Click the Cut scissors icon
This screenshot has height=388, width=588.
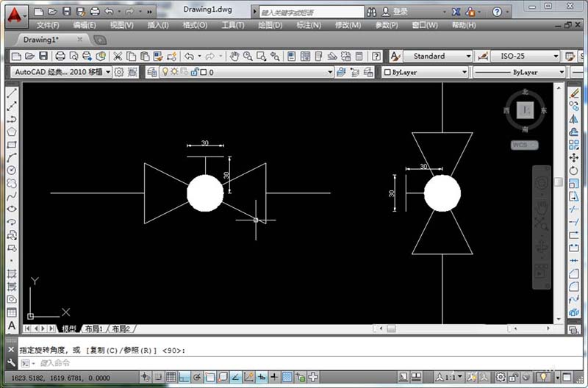[x=118, y=57]
